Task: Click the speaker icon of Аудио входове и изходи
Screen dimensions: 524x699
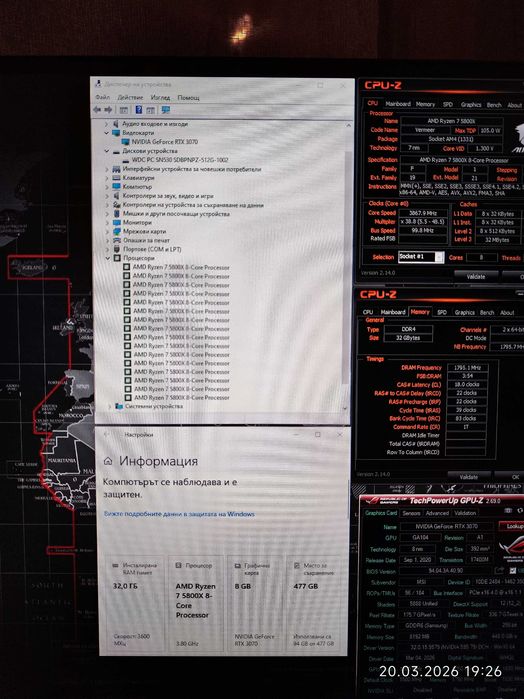Action: coord(116,124)
